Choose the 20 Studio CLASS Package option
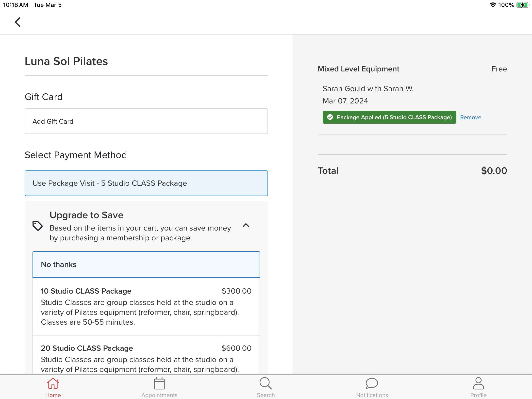The height and width of the screenshot is (399, 532). [x=146, y=357]
